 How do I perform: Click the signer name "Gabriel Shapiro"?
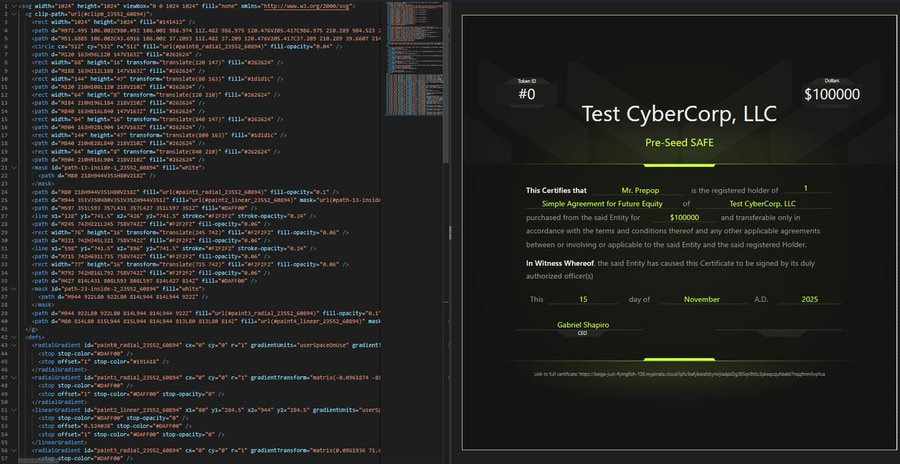pyautogui.click(x=583, y=324)
